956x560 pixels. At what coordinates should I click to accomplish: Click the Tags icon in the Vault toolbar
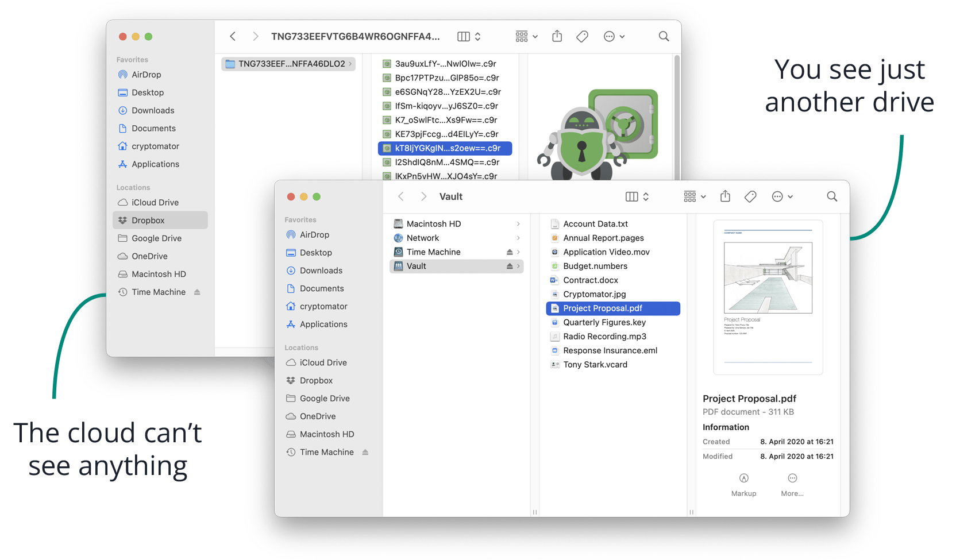[x=750, y=196]
